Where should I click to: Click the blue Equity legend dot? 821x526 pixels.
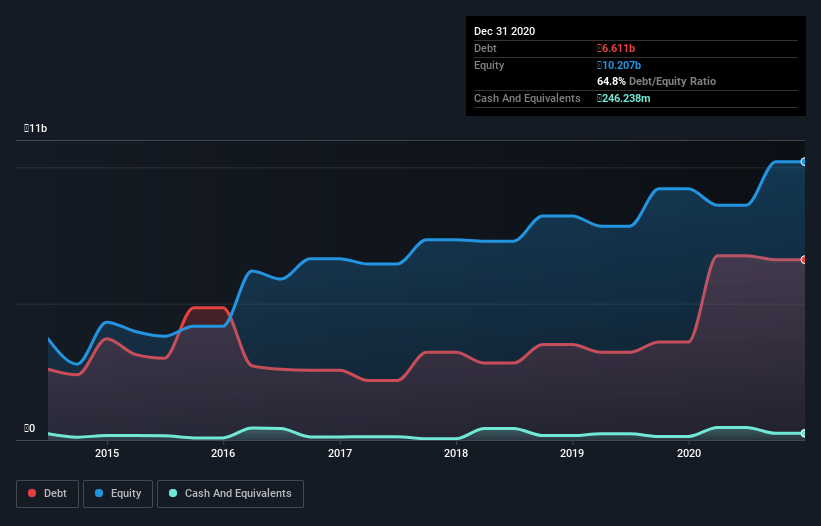coord(99,493)
